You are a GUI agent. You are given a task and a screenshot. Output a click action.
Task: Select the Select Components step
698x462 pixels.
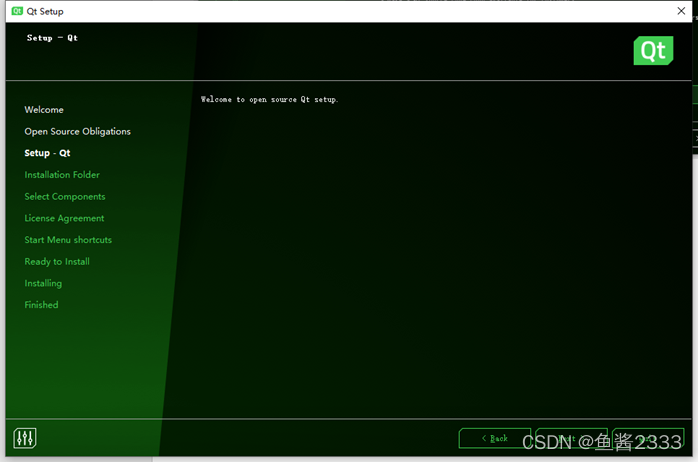coord(65,197)
